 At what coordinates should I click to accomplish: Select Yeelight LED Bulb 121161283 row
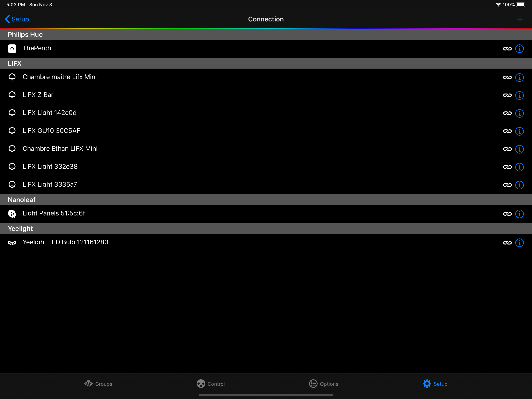[x=266, y=243]
